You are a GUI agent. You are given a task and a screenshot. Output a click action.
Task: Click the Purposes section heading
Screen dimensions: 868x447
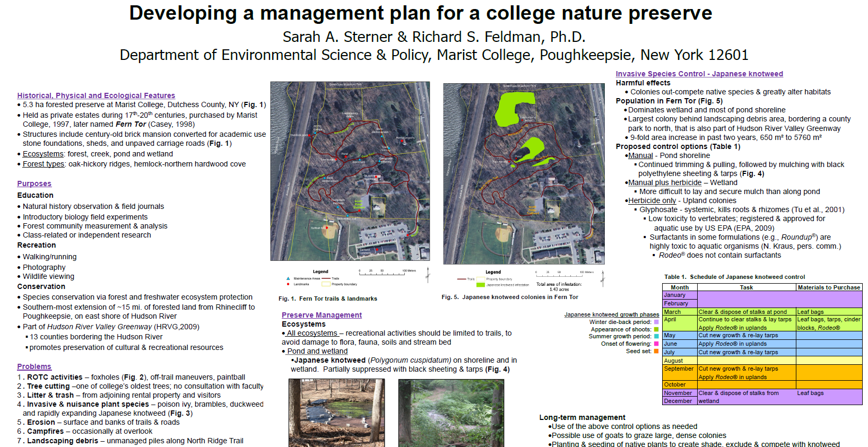[34, 183]
